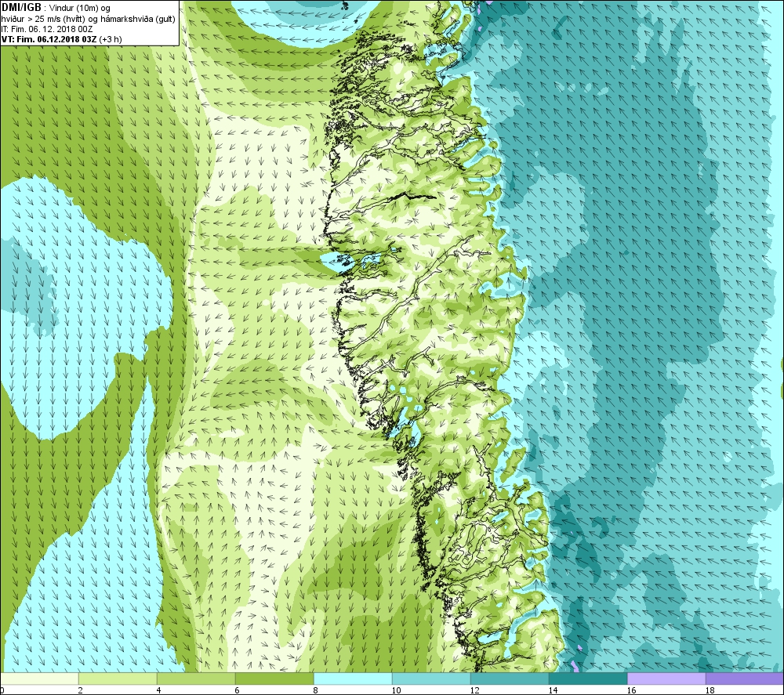Click the teal 12–14 m/s legend swatch
The height and width of the screenshot is (695, 784).
point(510,679)
